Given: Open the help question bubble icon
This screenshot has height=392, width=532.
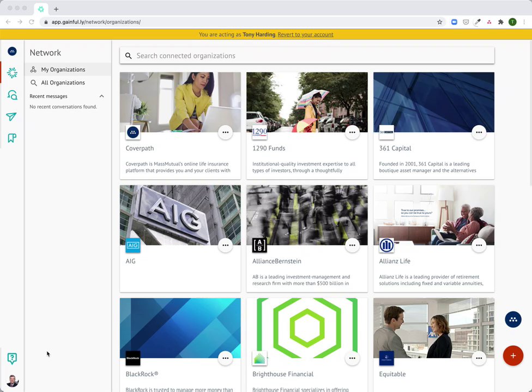Looking at the screenshot, I should coord(12,358).
